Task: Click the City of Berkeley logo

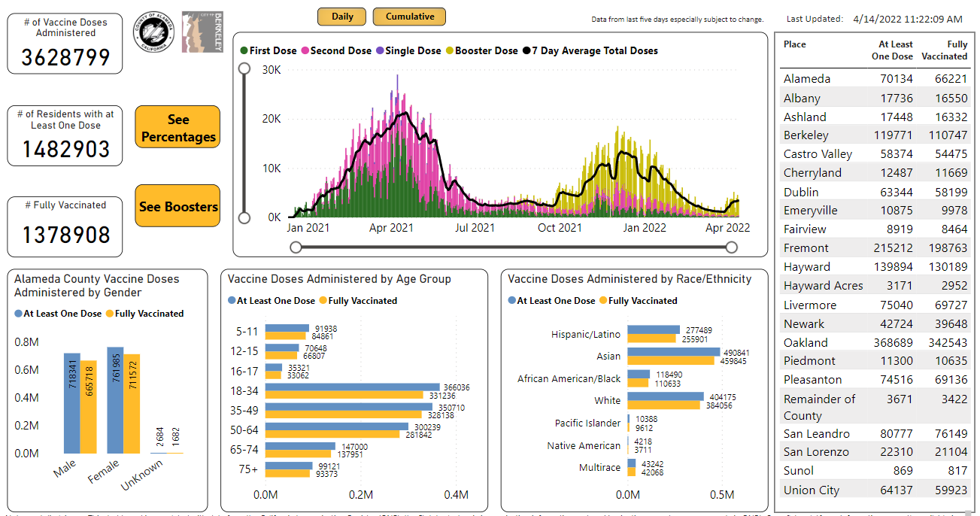Action: (202, 32)
